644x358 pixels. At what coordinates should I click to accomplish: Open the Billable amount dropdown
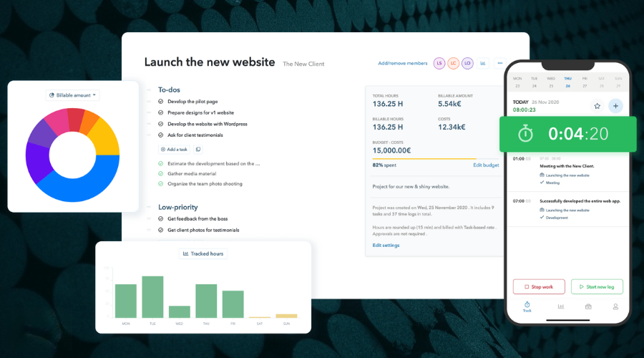[73, 95]
